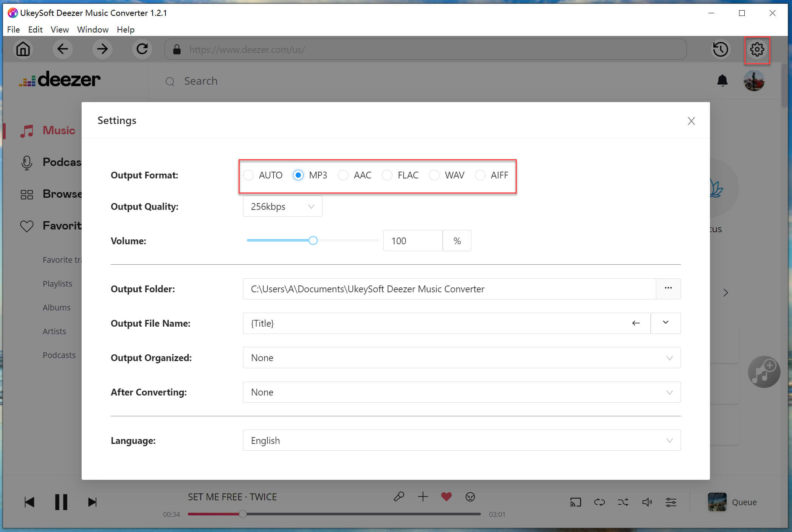
Task: Pause the currently playing track
Action: (60, 502)
